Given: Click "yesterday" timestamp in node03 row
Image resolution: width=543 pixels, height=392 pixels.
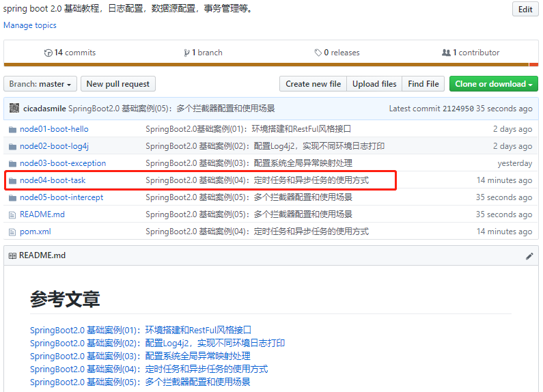Looking at the screenshot, I should pos(514,163).
